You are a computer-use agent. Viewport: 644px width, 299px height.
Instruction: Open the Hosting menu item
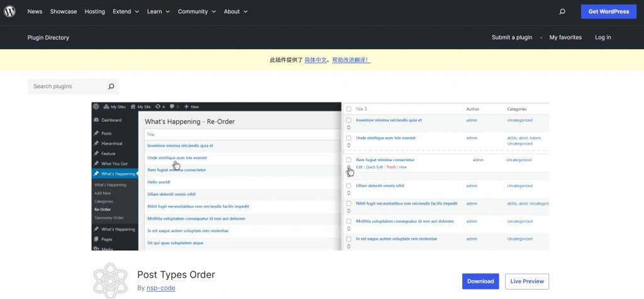[95, 11]
